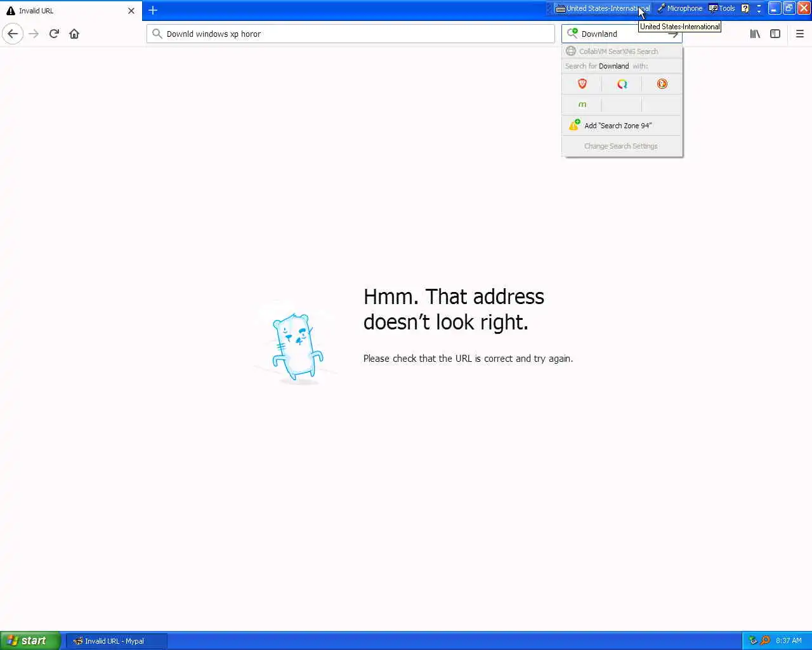Restore down the browser window
The image size is (812, 650).
pos(789,8)
